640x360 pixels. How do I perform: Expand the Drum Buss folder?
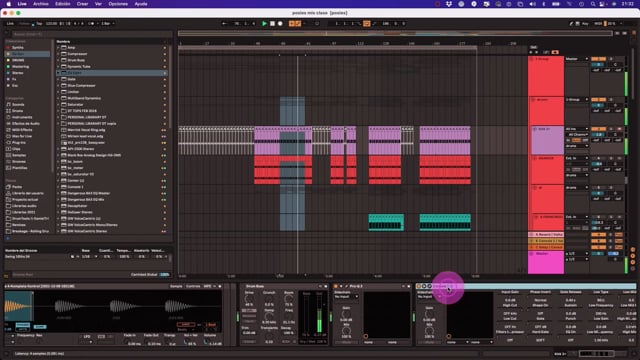58,60
